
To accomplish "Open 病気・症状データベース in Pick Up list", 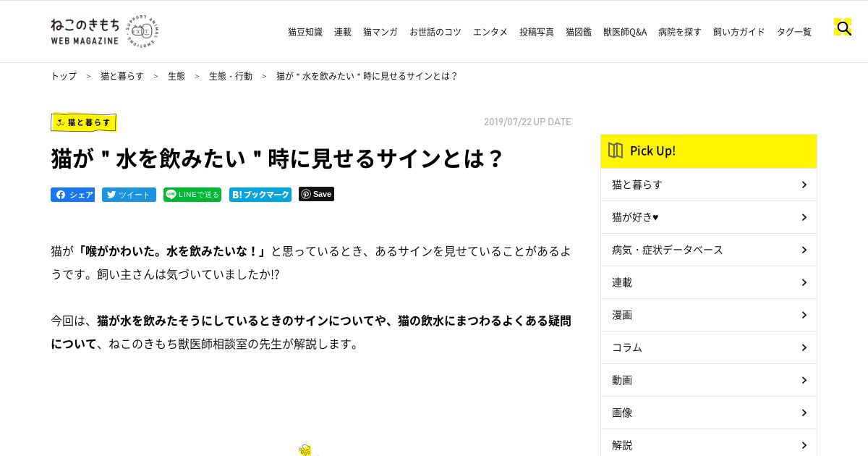I will pos(709,250).
